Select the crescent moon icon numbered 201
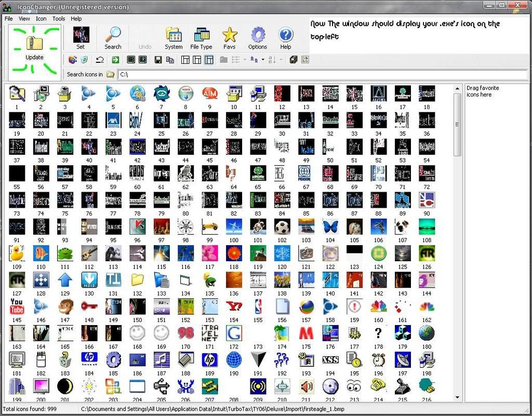 65,386
